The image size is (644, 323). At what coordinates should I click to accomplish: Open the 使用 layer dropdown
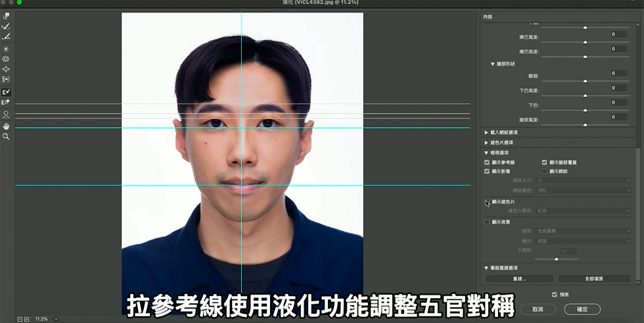(x=584, y=231)
